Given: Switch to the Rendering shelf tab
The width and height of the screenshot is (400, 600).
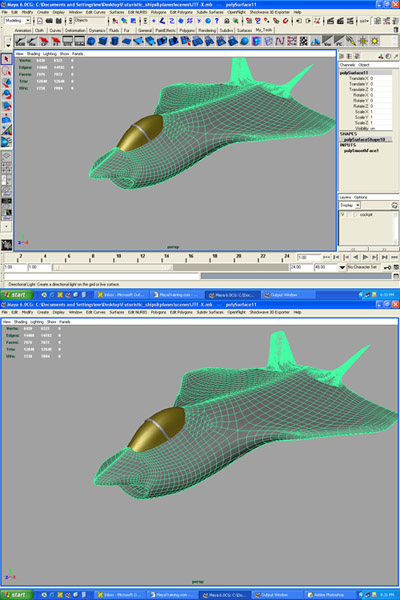Looking at the screenshot, I should pos(207,30).
